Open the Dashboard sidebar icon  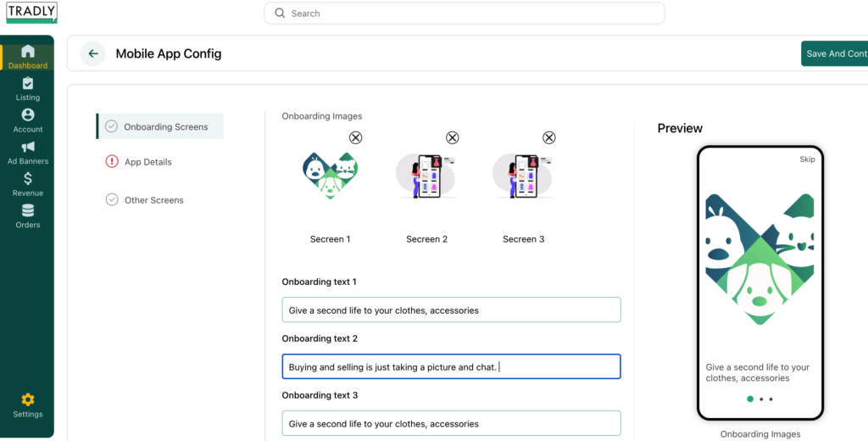[28, 53]
